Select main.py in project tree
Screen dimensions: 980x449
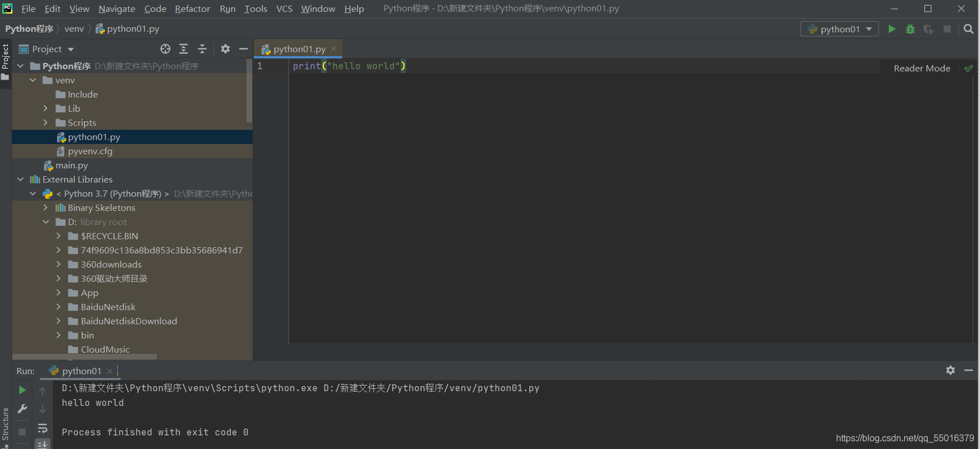[x=132, y=165]
